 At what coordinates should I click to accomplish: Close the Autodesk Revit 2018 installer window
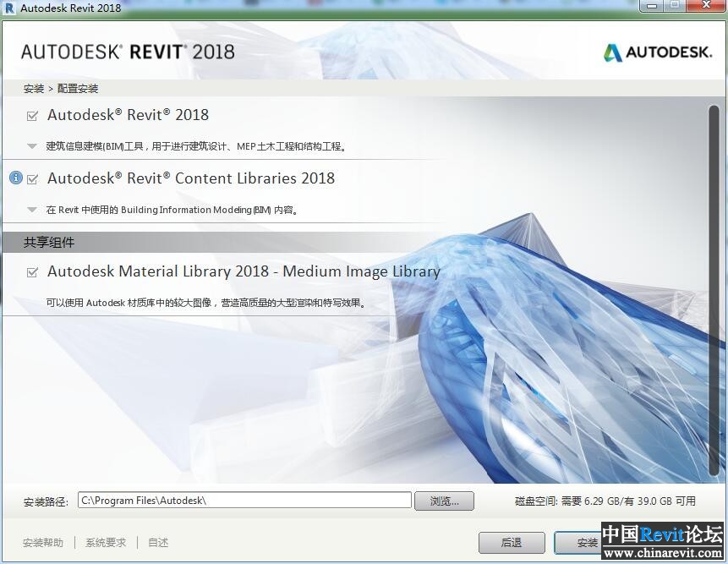[706, 6]
